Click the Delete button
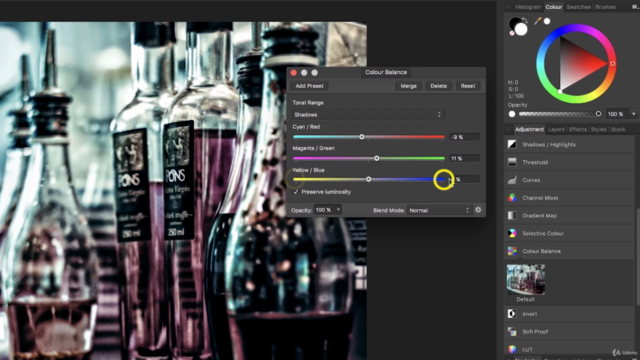Screen dimensions: 640x360 (x=438, y=86)
